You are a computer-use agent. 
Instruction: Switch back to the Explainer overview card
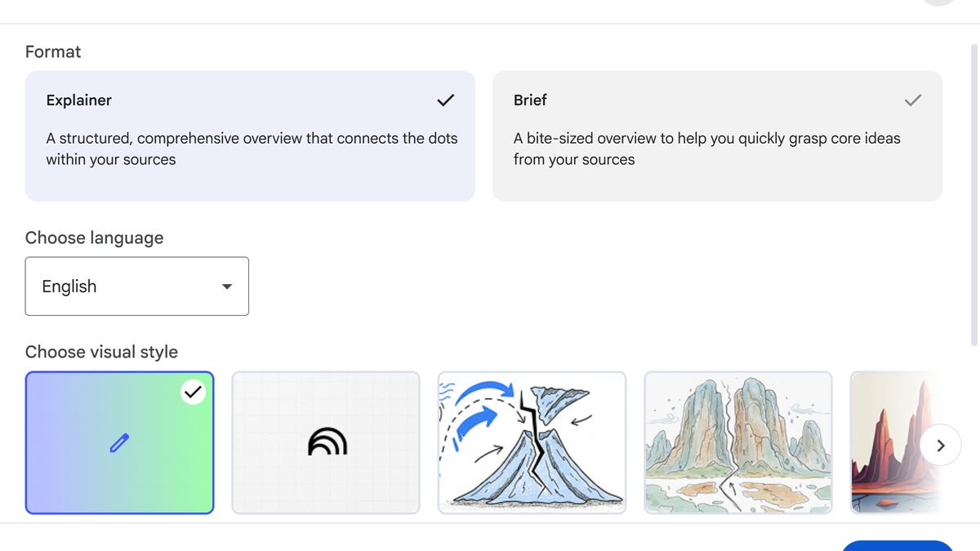(x=250, y=136)
